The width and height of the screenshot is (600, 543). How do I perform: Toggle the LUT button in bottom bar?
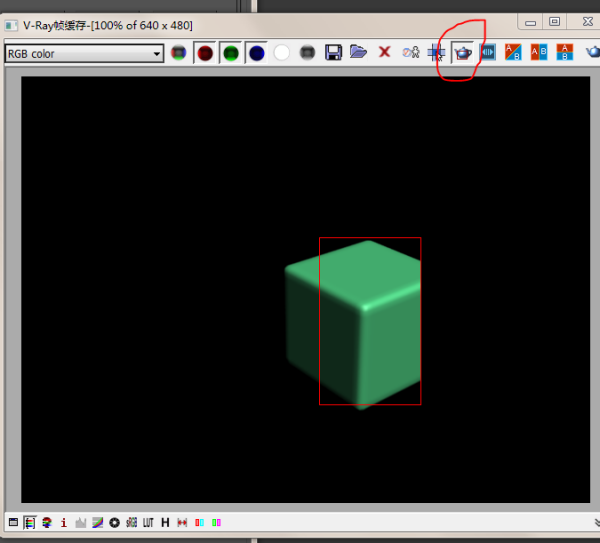(x=148, y=522)
